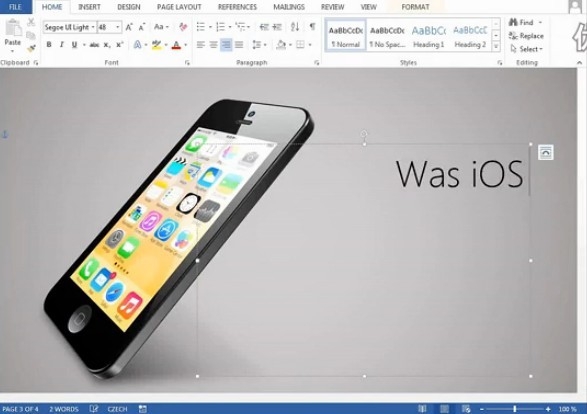Toggle Underline formatting
Image resolution: width=587 pixels, height=414 pixels.
pos(74,45)
